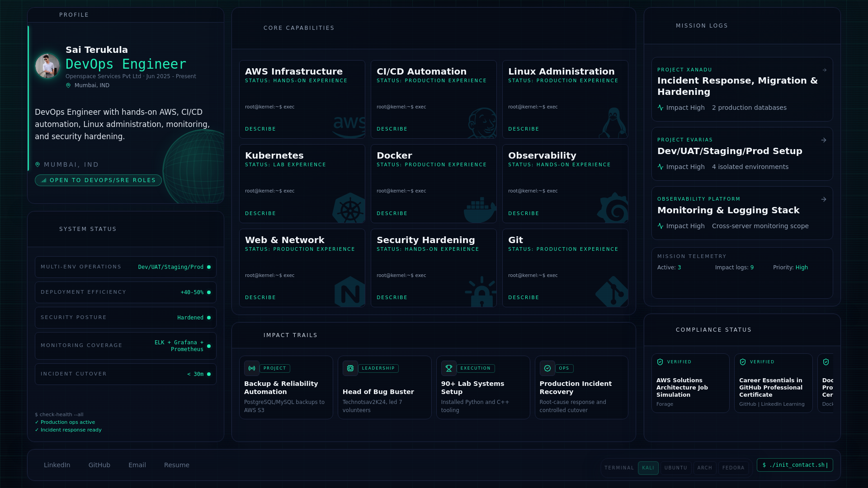Click the Email footer link
Screen dimensions: 868x488
coord(137,465)
